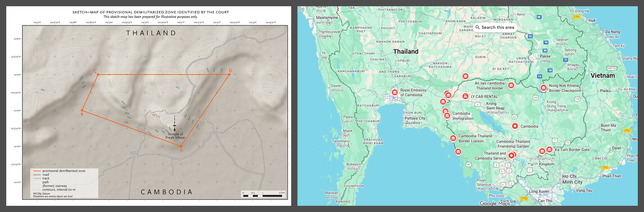Click the Pattaya City place label

tap(415, 118)
